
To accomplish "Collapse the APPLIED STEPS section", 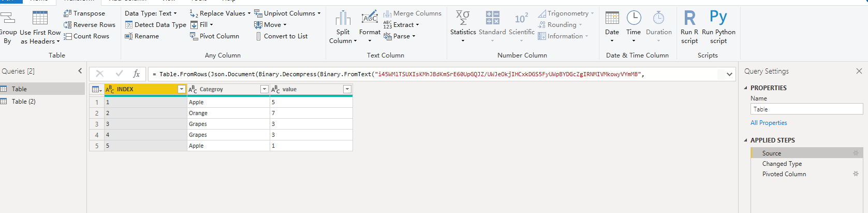I will [746, 140].
